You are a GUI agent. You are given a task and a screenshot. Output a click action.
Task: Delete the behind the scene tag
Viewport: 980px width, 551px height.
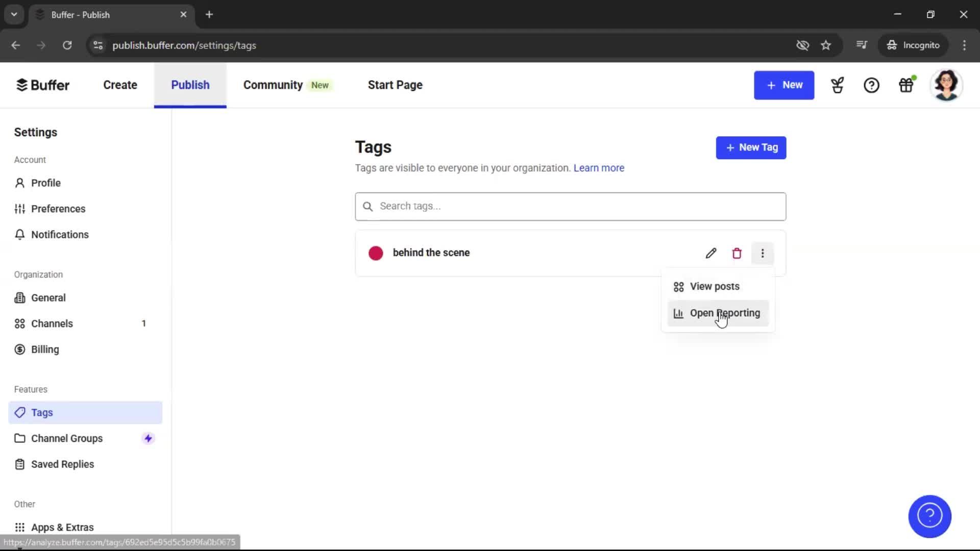[737, 253]
